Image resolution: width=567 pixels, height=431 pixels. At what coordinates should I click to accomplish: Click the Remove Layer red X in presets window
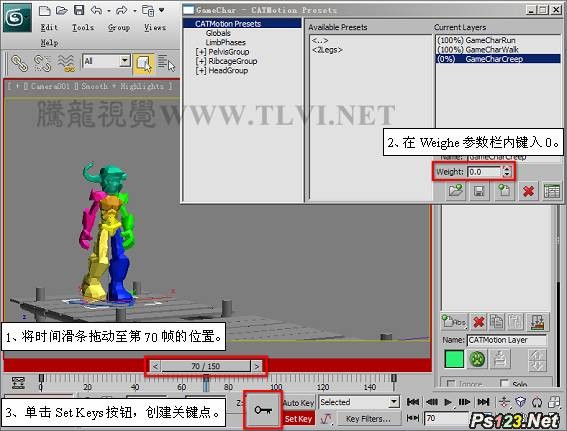528,191
